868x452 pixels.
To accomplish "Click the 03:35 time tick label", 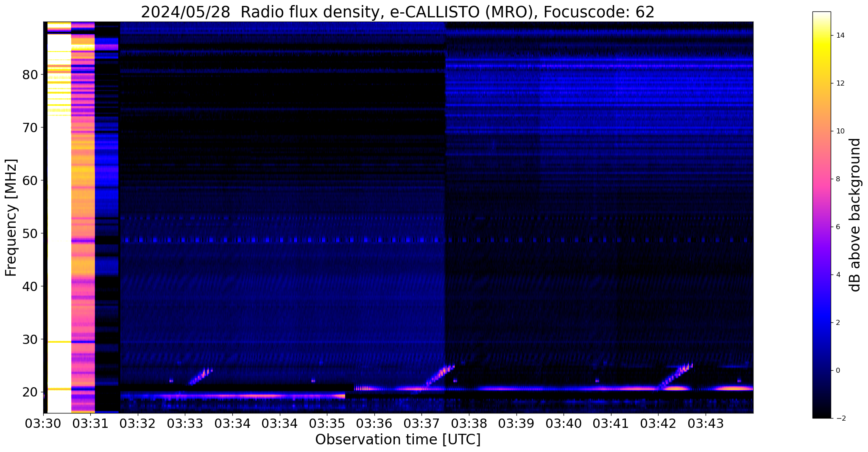I will tap(327, 423).
